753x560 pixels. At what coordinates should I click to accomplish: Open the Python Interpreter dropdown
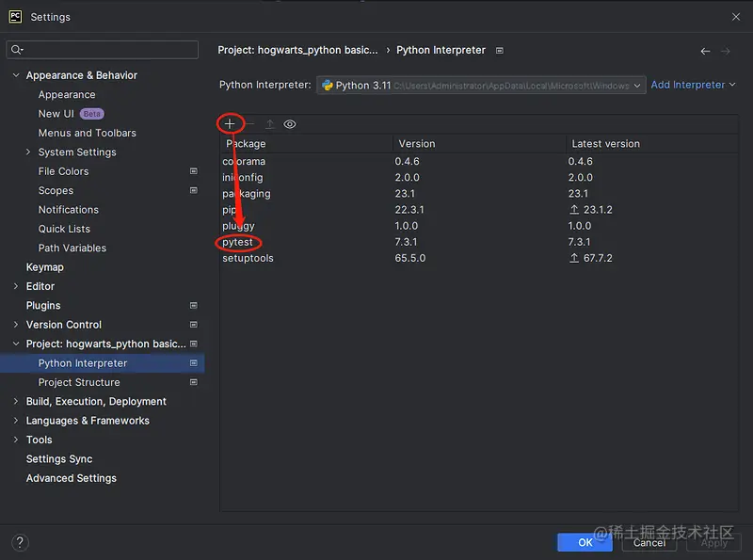click(x=481, y=85)
